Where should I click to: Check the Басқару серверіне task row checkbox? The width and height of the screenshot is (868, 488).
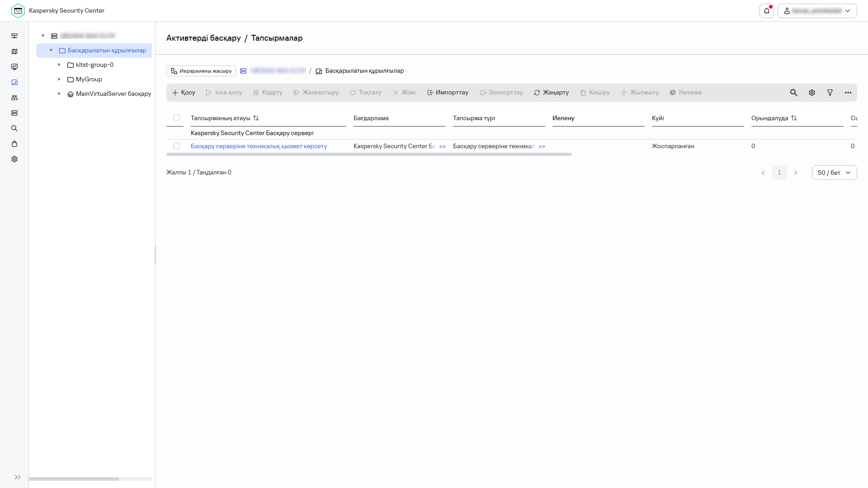[x=177, y=146]
